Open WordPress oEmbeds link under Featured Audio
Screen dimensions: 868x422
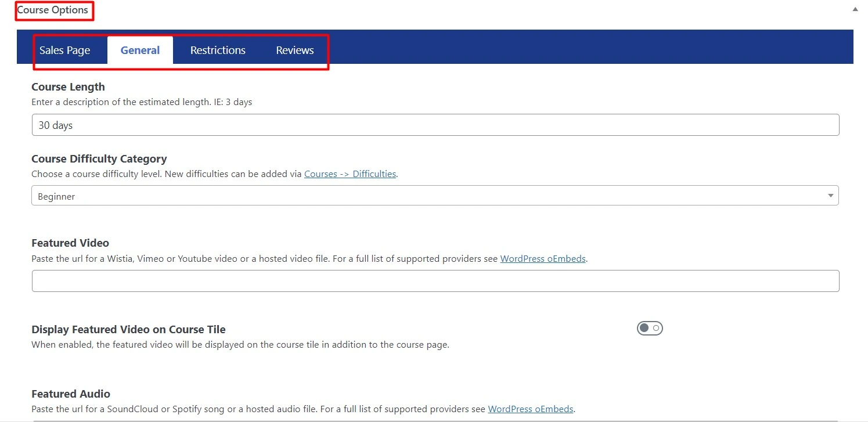click(x=531, y=409)
